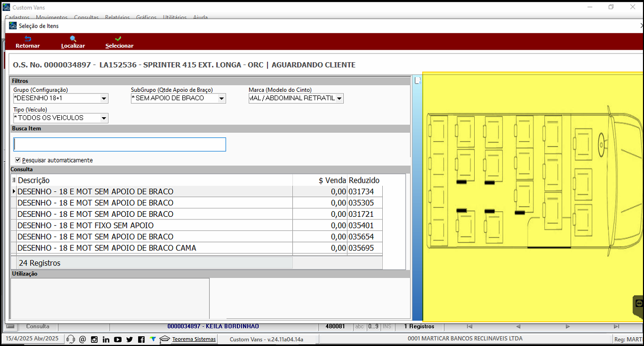Click Custom Vans - v.24.11a04.14a version text
644x346 pixels.
[266, 339]
